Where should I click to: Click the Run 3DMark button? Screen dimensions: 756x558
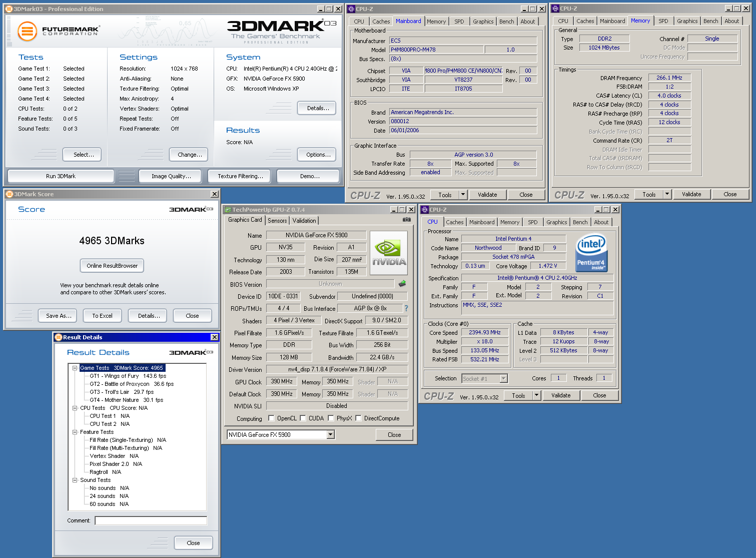coord(61,176)
